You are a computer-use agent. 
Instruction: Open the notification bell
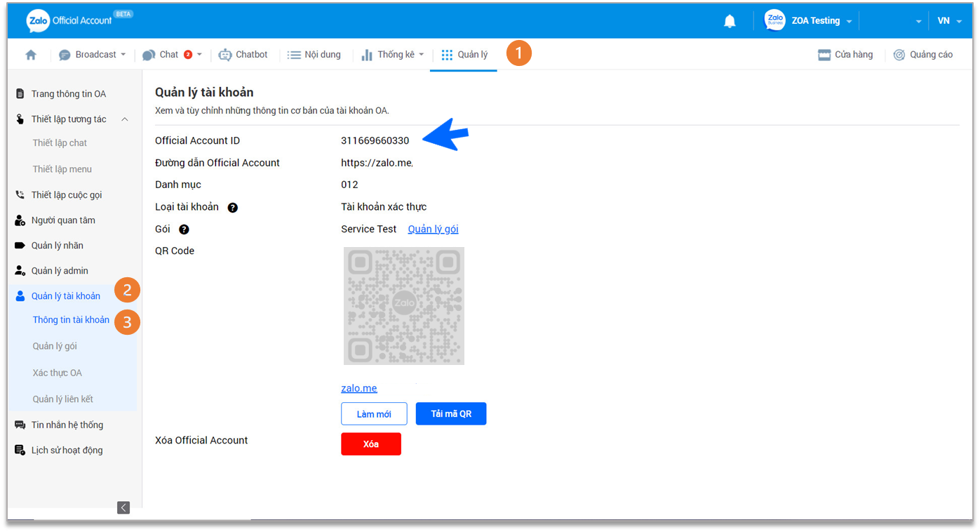pos(730,21)
